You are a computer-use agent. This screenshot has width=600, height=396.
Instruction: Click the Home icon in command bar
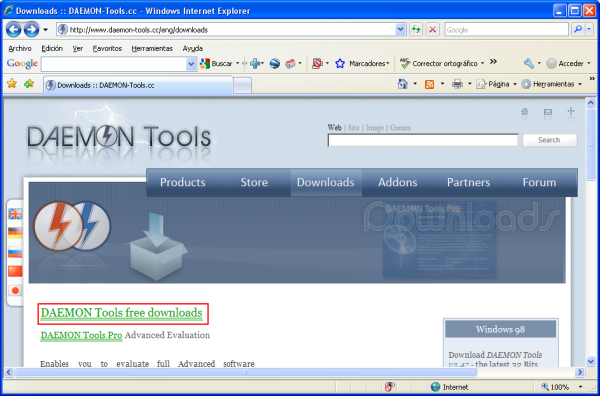tap(403, 84)
